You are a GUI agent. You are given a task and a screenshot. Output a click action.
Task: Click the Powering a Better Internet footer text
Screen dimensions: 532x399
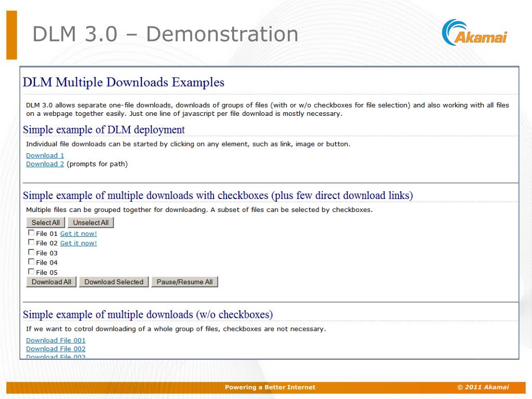(x=270, y=387)
